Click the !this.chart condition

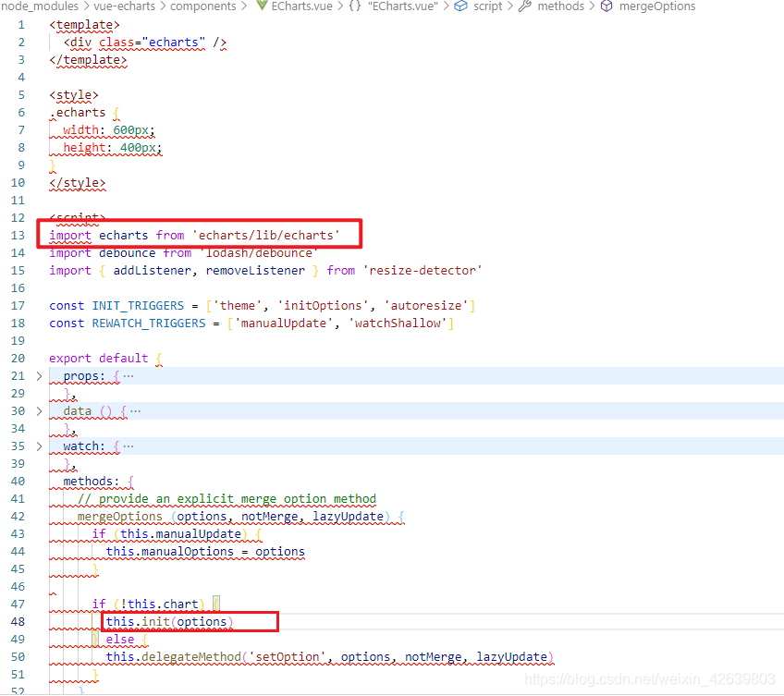(x=159, y=604)
